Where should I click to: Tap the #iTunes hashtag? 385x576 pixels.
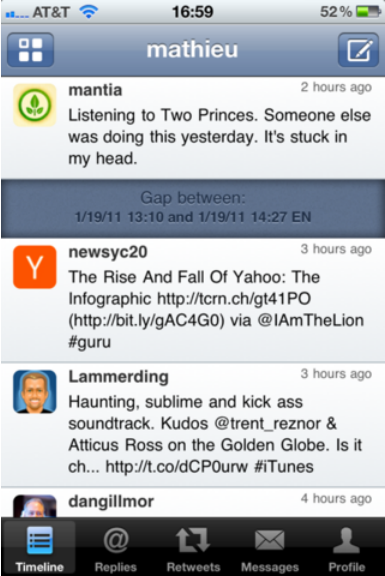284,467
